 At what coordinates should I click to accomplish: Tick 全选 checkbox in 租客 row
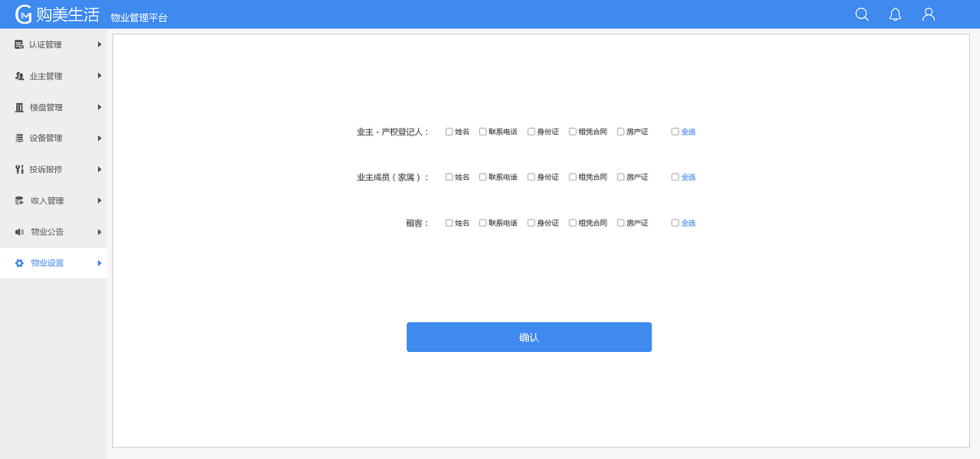click(675, 223)
